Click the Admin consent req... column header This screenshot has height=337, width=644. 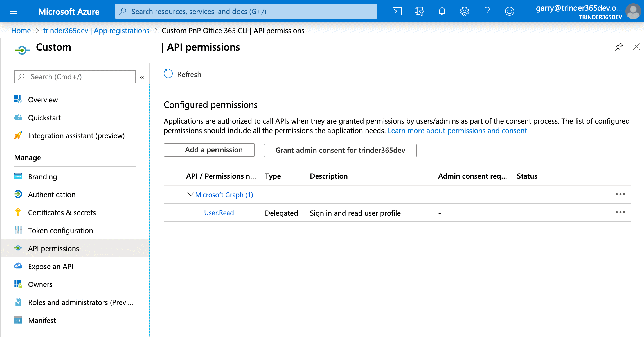pyautogui.click(x=472, y=176)
